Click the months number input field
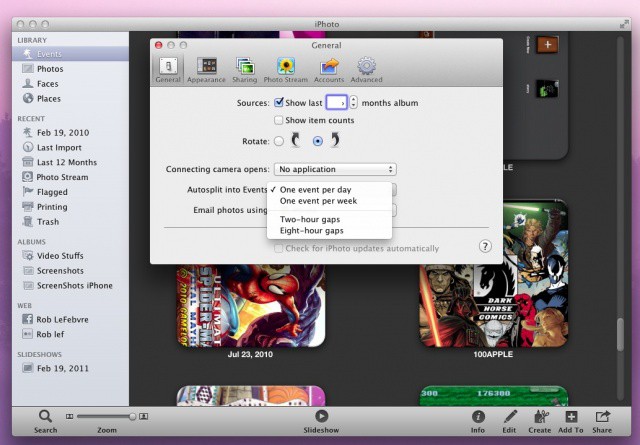Screen dimensions: 640x445 (x=336, y=102)
